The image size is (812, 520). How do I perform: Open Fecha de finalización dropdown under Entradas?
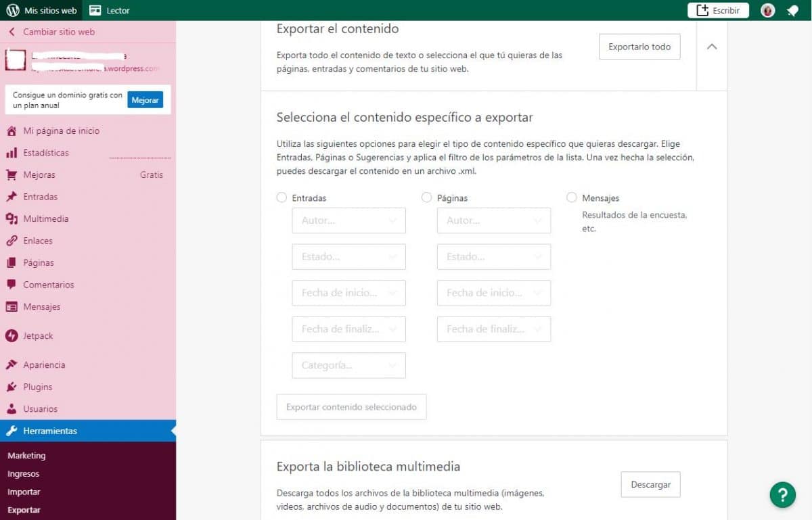(349, 329)
